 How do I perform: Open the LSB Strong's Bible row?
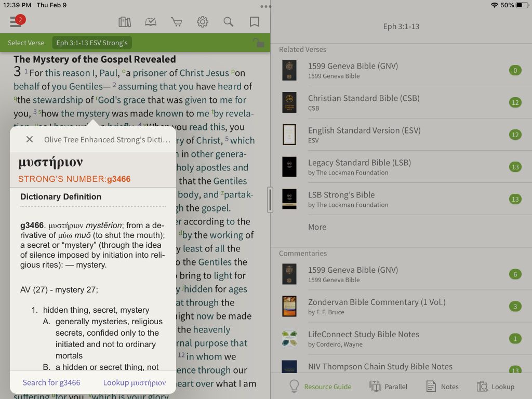click(402, 199)
